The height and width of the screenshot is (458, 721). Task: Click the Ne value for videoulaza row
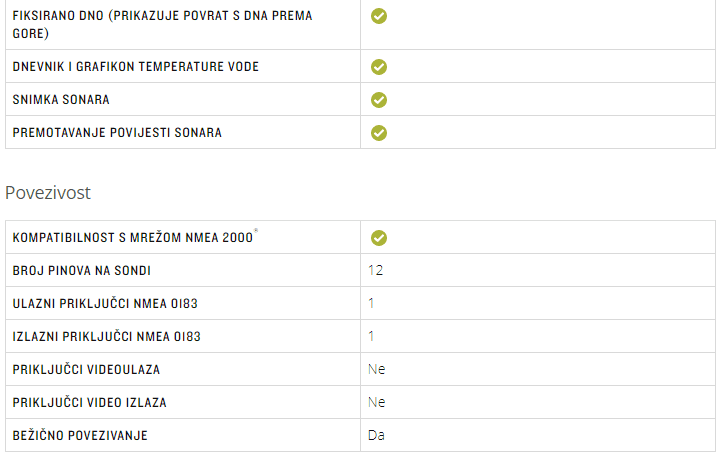377,369
